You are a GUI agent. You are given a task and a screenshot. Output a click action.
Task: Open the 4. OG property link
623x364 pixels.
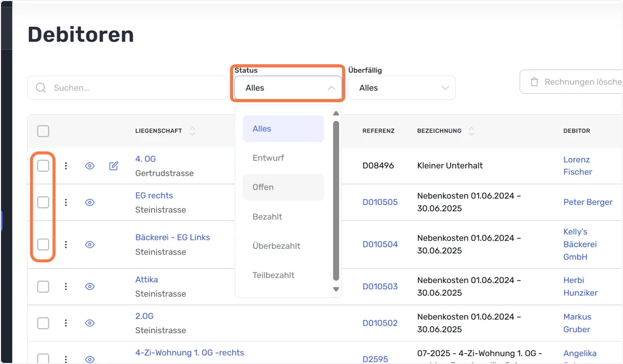click(145, 159)
